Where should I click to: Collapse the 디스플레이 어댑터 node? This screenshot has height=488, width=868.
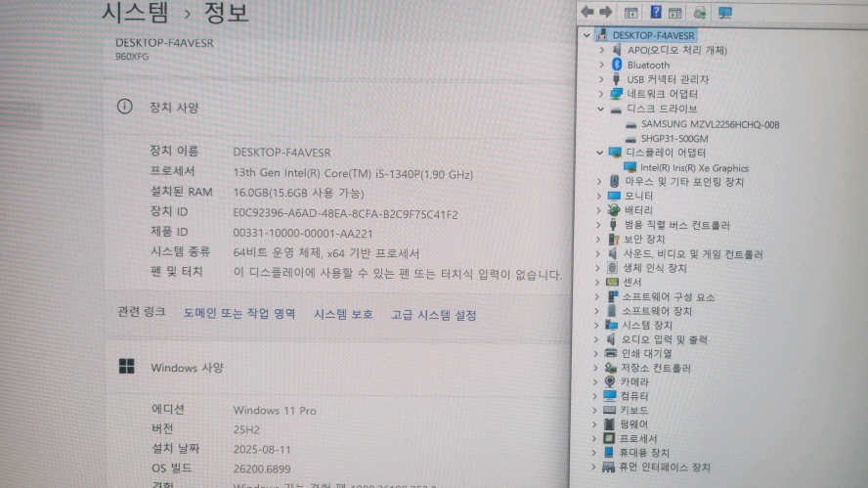click(600, 153)
